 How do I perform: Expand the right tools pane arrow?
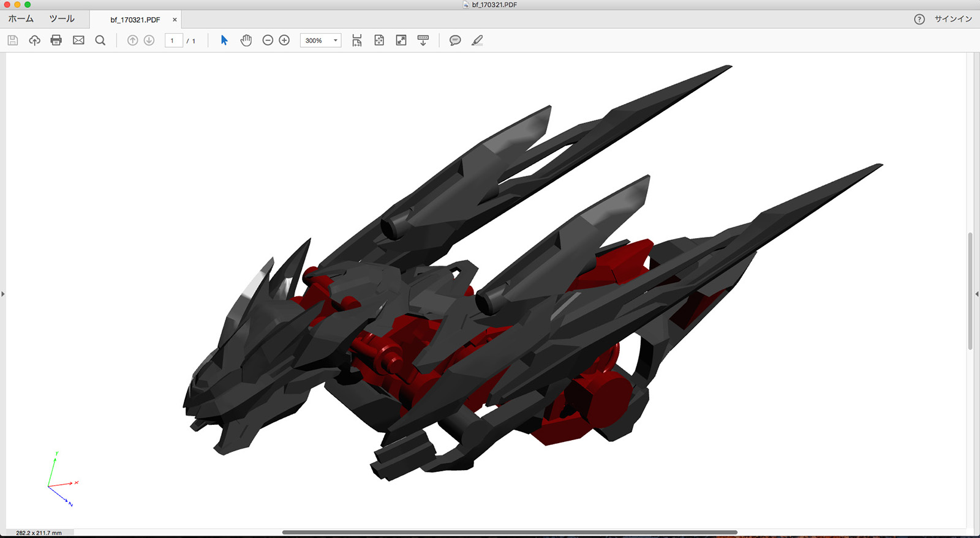977,294
